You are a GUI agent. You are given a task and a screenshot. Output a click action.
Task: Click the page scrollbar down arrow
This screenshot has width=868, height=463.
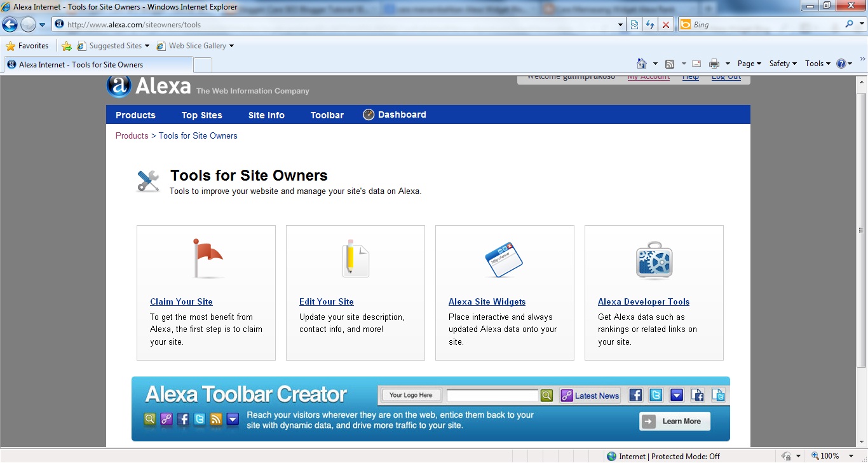pyautogui.click(x=862, y=441)
